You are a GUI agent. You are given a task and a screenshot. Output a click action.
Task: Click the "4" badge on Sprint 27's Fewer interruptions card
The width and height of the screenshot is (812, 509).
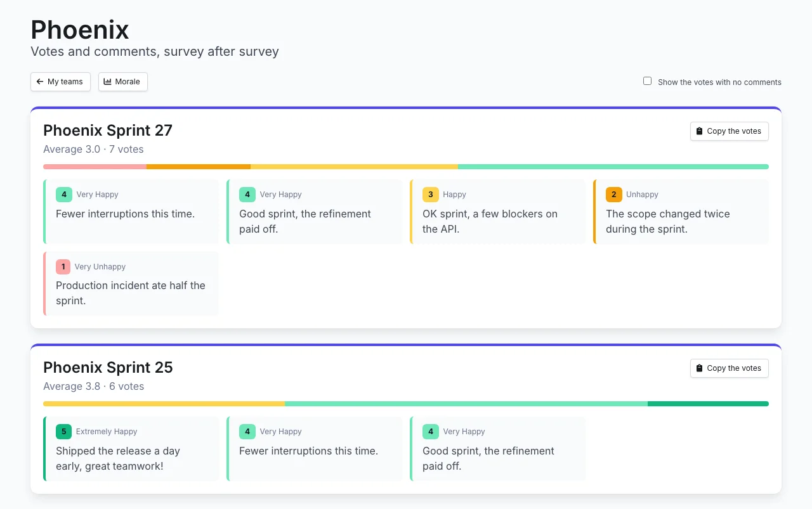(64, 195)
